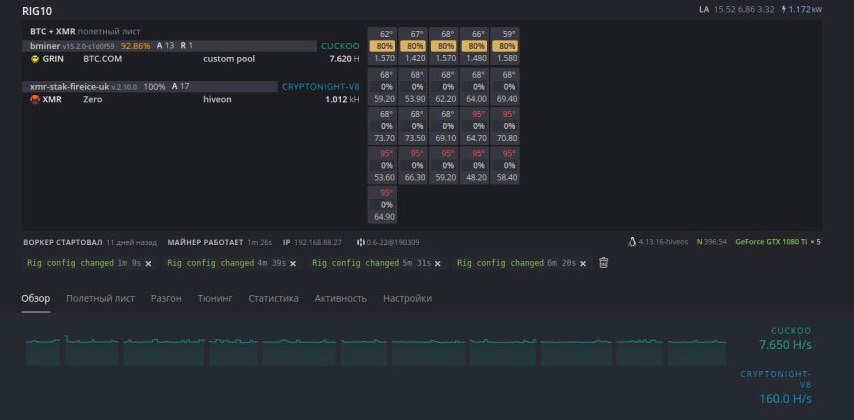Click the trash icon to clear messages

603,263
